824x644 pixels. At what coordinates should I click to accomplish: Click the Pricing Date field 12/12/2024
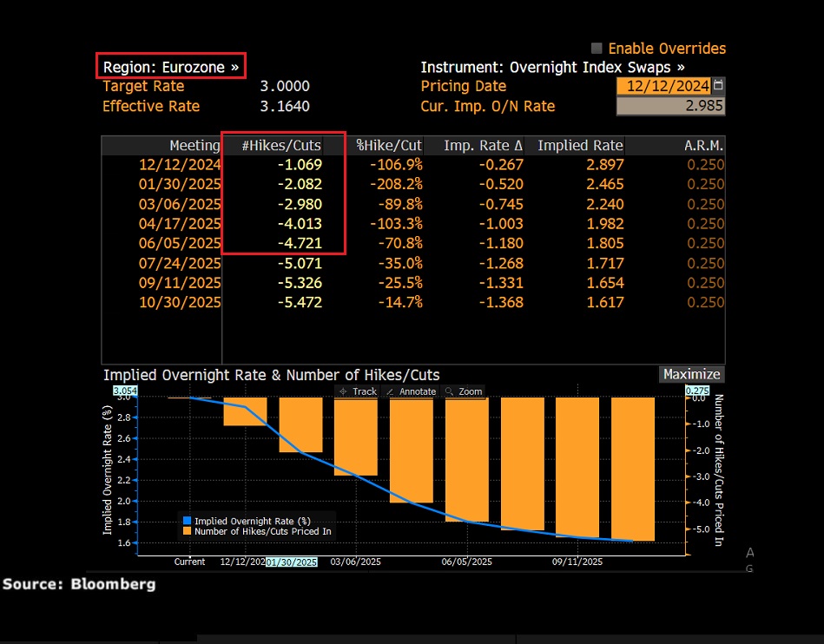[x=663, y=86]
